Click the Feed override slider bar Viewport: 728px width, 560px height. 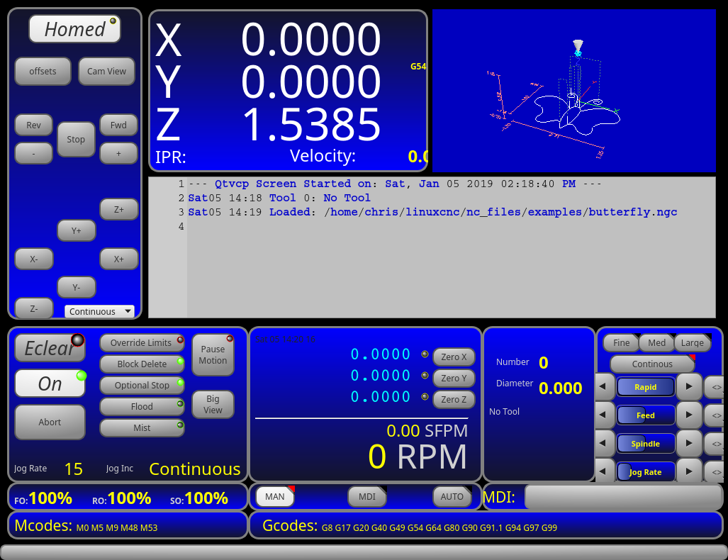pos(646,415)
